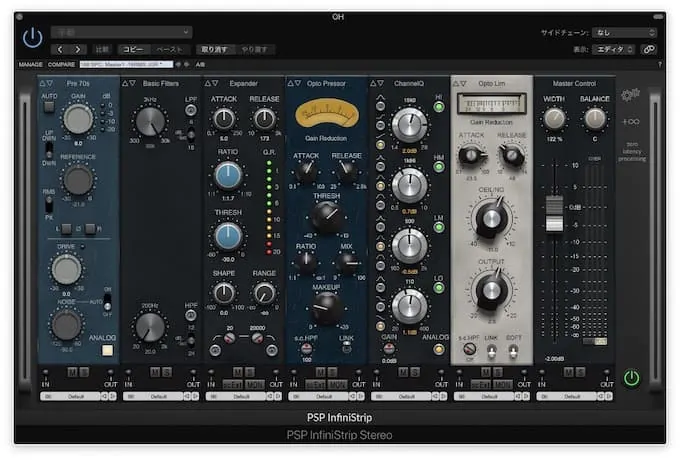Toggle Basic Filters HPF enable button
680x460 pixels.
(191, 316)
